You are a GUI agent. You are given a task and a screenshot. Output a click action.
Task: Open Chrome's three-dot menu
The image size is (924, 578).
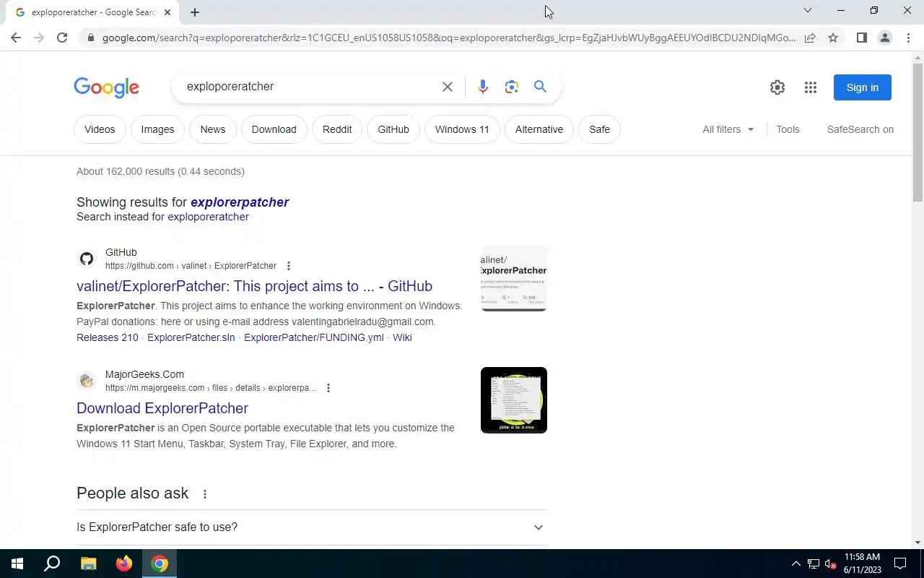tap(908, 38)
